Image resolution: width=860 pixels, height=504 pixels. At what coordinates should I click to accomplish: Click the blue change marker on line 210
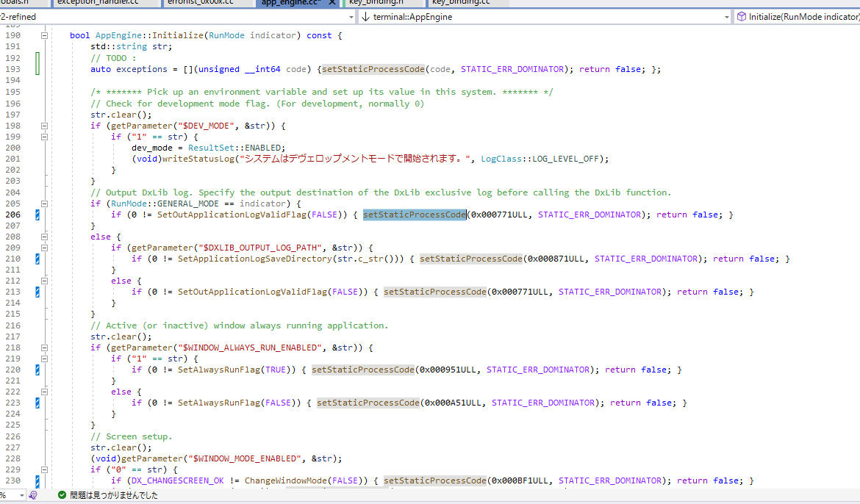(x=37, y=259)
